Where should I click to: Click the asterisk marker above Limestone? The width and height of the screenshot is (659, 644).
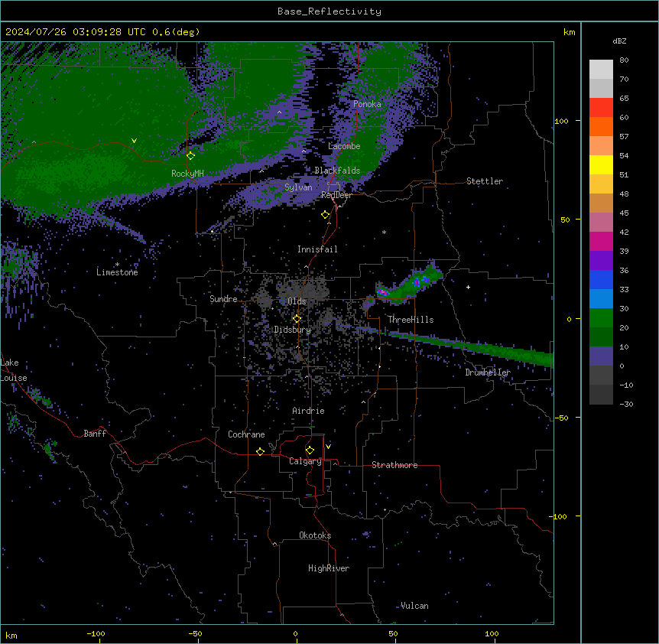pos(117,265)
